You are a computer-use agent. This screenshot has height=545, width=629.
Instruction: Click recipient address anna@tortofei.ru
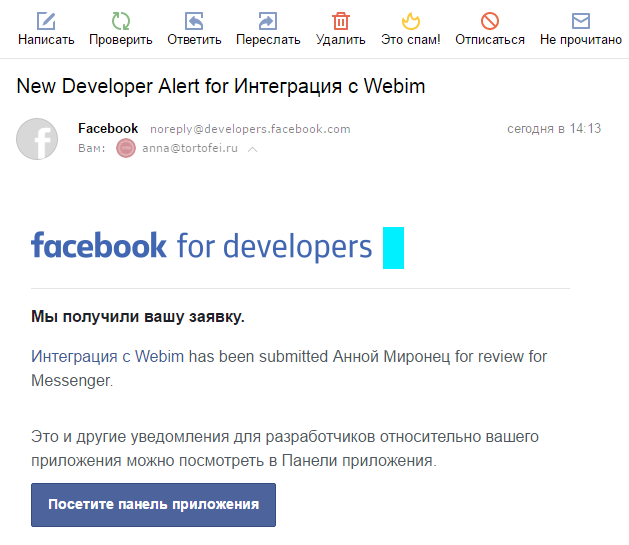pyautogui.click(x=190, y=148)
